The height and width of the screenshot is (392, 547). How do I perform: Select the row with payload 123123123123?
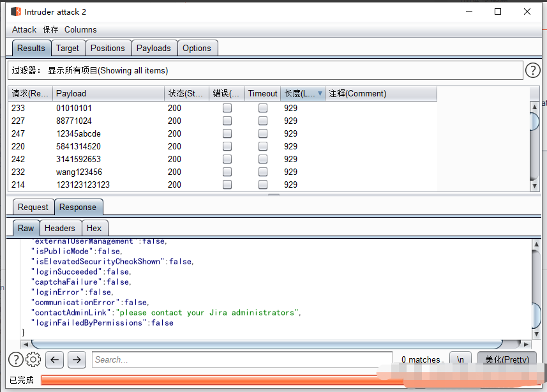222,185
